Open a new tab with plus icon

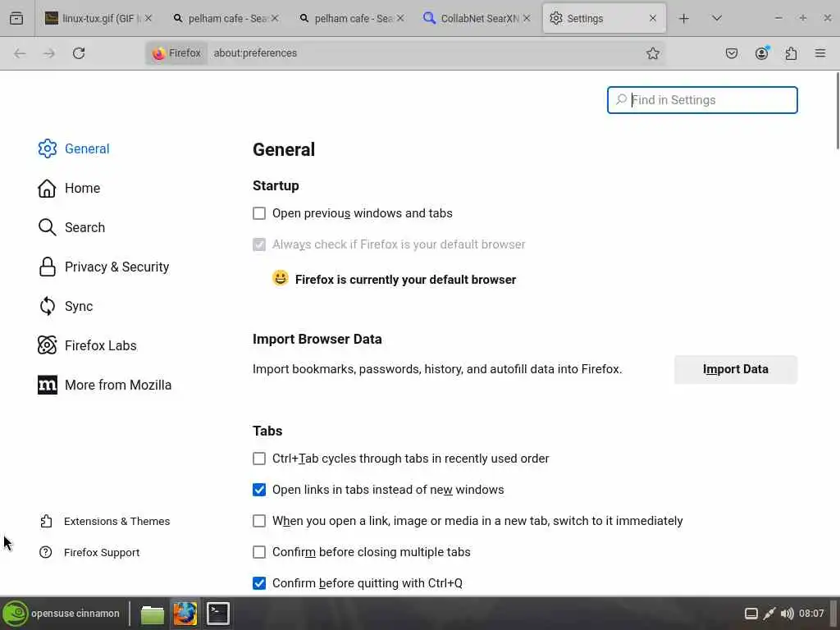683,18
